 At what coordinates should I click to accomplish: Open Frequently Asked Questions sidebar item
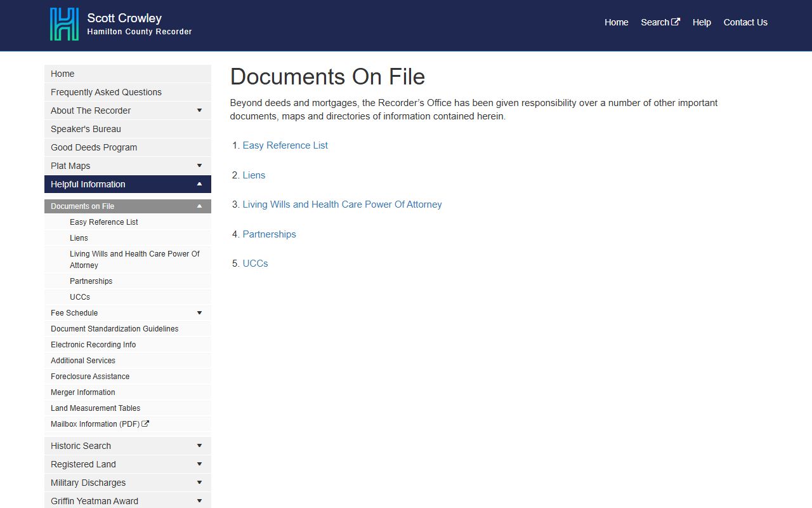[128, 92]
